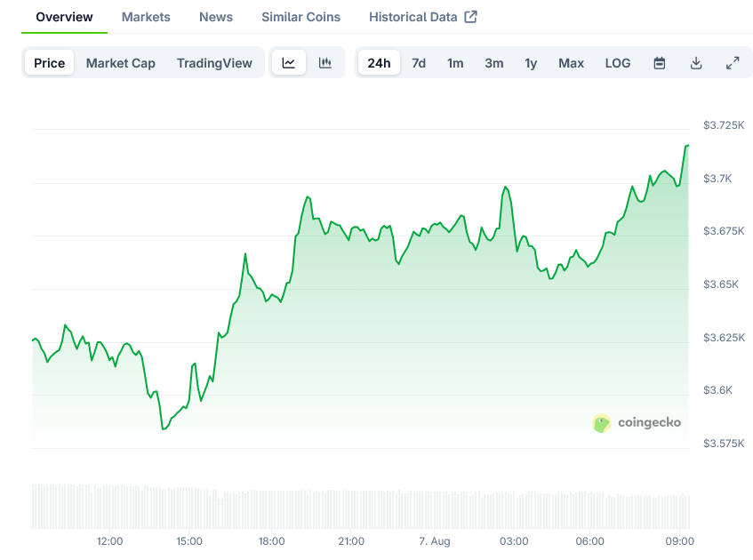Switch to line chart view icon
The image size is (753, 560).
[x=289, y=63]
